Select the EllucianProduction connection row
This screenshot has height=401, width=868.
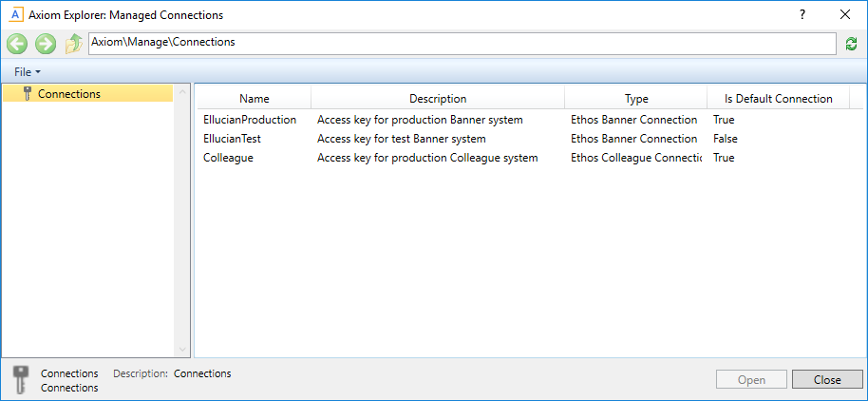250,120
